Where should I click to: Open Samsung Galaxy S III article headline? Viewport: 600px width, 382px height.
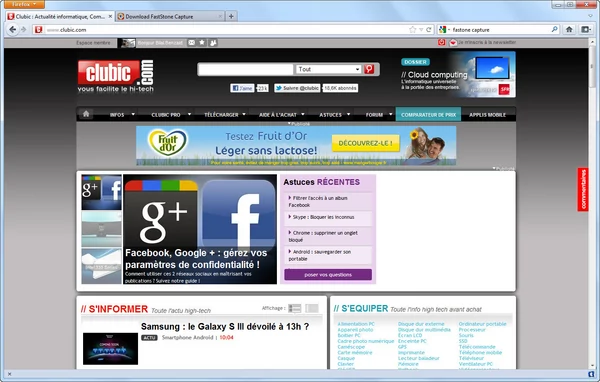tap(225, 326)
